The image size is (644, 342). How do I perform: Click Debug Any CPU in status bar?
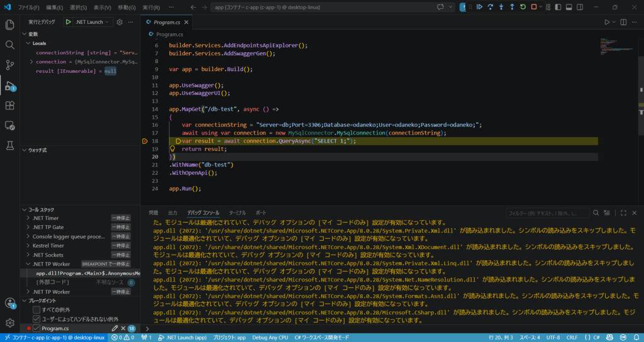point(270,338)
